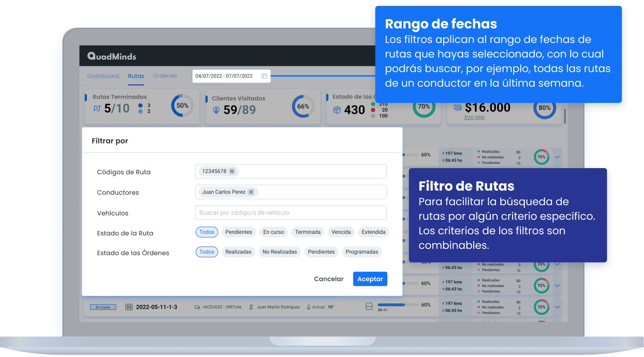This screenshot has width=644, height=357.
Task: Open the date range 04/07/2022 - 07/07/2022 selector
Action: tap(224, 76)
